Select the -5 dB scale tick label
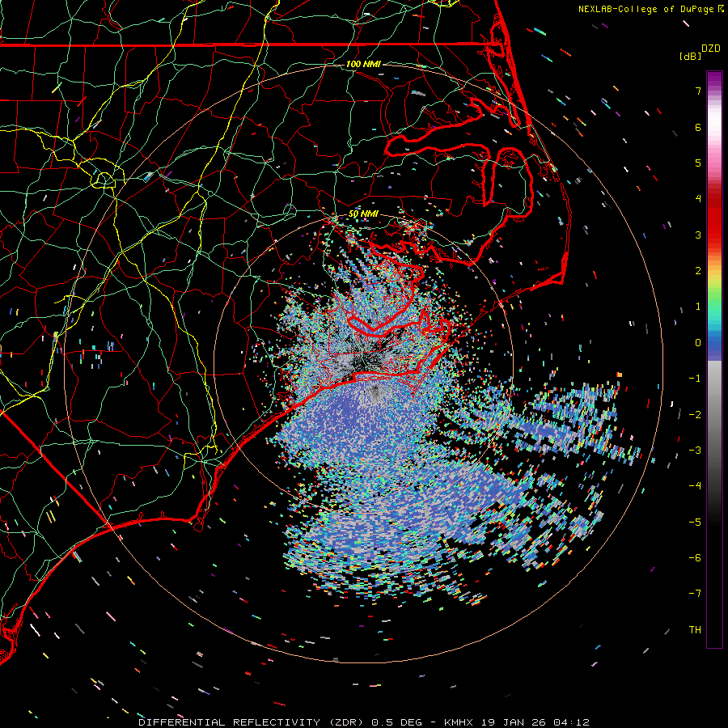Screen dimensions: 728x728 tap(695, 522)
